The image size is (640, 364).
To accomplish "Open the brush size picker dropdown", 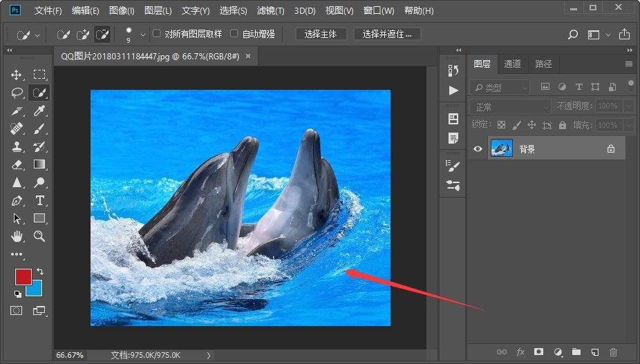I will click(142, 35).
